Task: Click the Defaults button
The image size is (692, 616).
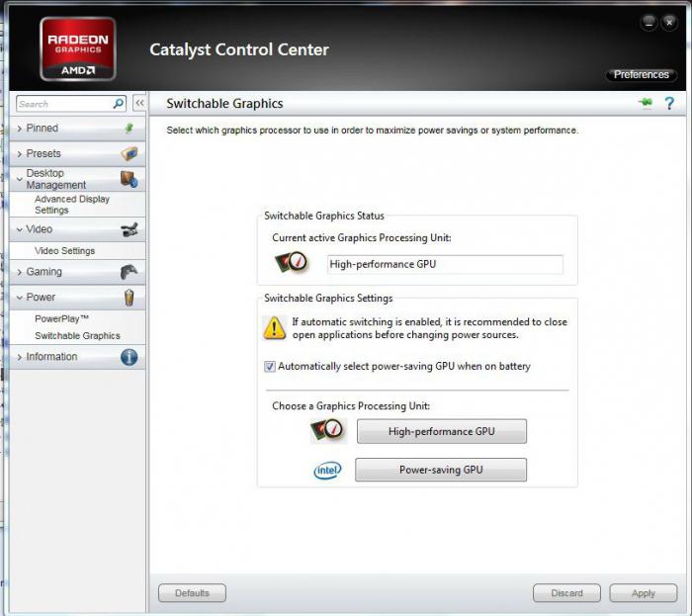Action: [x=192, y=593]
